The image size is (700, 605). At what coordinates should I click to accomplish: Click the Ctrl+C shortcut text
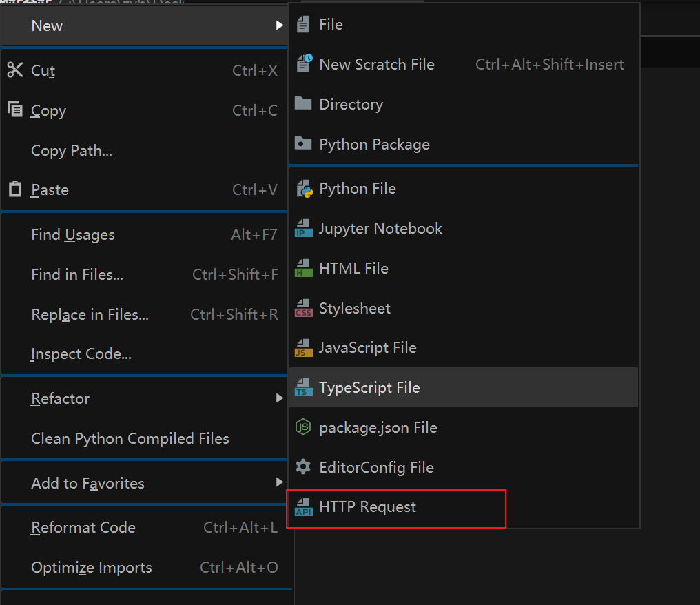point(255,110)
